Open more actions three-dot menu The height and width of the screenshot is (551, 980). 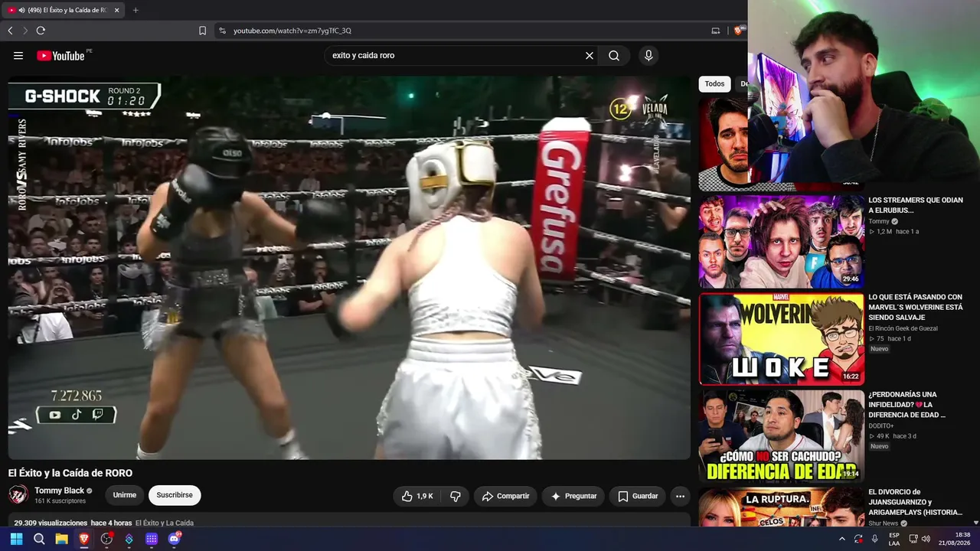coord(680,496)
